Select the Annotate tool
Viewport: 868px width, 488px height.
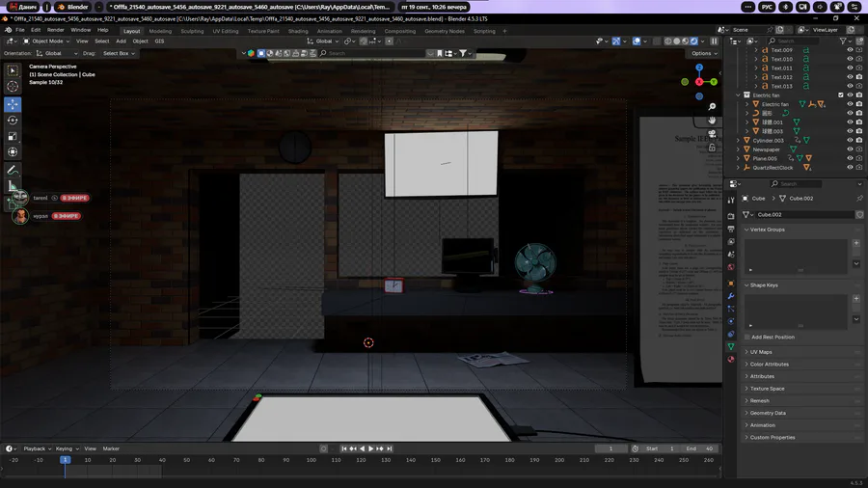13,170
